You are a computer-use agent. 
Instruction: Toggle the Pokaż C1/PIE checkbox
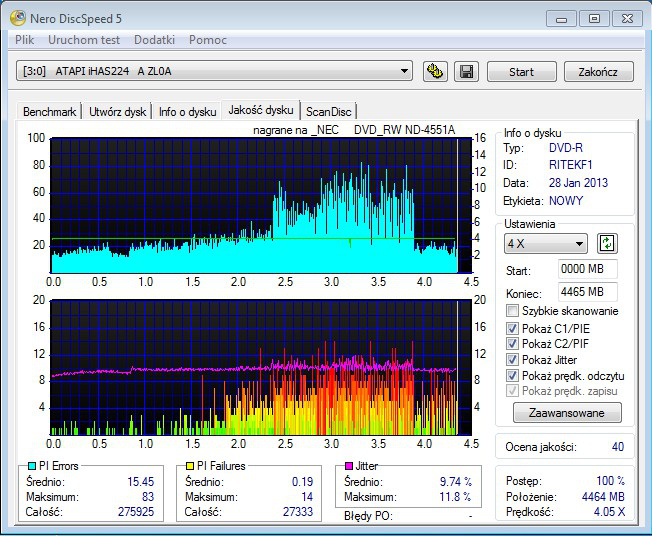point(512,329)
